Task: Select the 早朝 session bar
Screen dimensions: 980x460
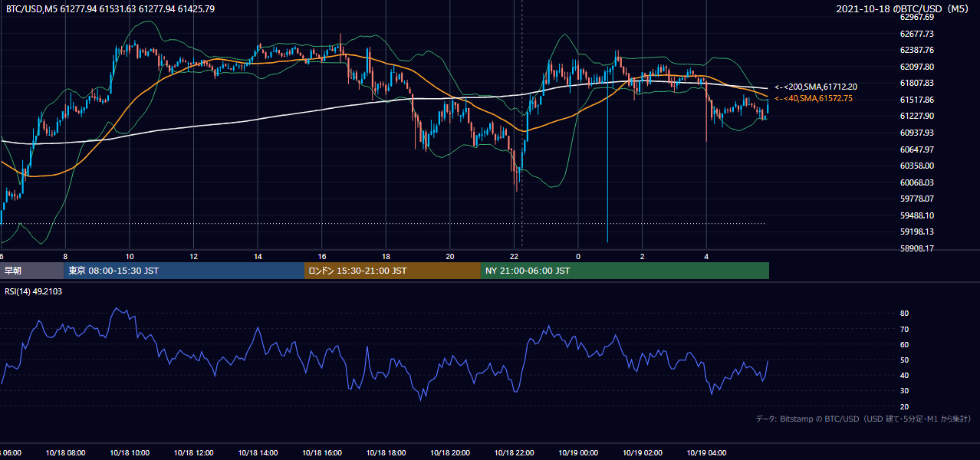Action: click(x=31, y=271)
